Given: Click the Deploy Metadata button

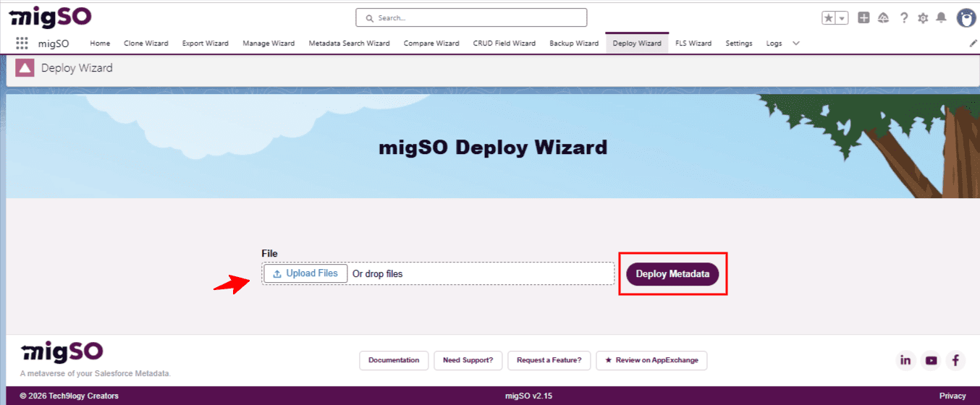Looking at the screenshot, I should [672, 274].
